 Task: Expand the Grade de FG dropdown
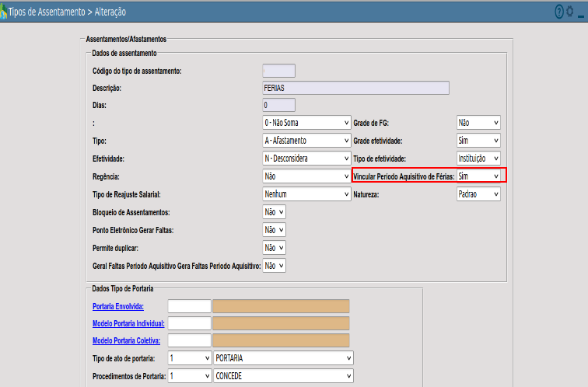click(x=478, y=123)
